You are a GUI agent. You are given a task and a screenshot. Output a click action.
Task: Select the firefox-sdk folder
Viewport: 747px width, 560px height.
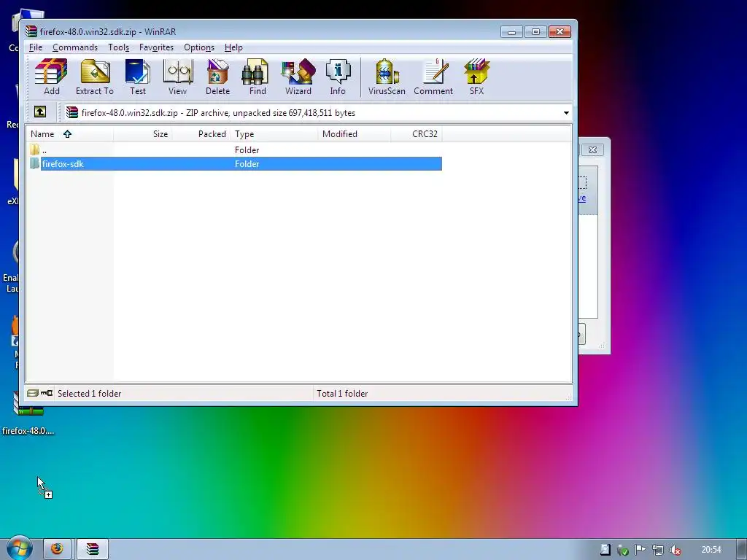click(236, 164)
